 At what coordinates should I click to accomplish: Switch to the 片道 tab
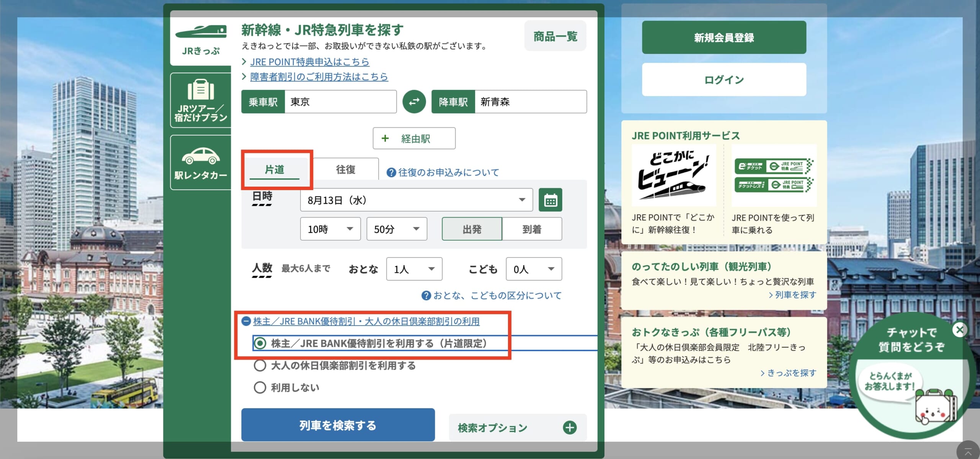[274, 169]
